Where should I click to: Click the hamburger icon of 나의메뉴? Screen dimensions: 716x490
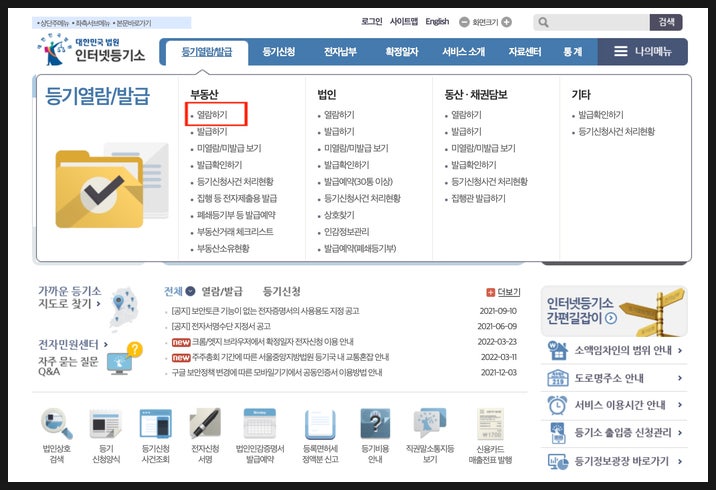[x=620, y=51]
